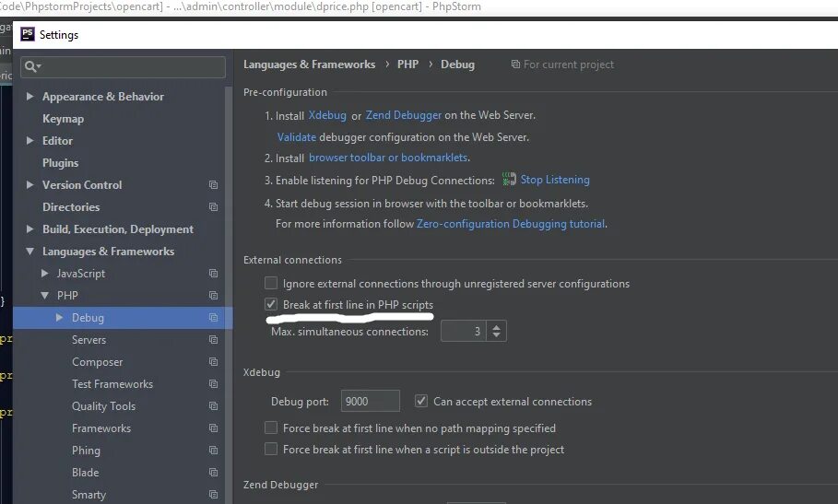The width and height of the screenshot is (838, 504).
Task: Click the PhpStorm logo in Settings title
Action: point(28,34)
